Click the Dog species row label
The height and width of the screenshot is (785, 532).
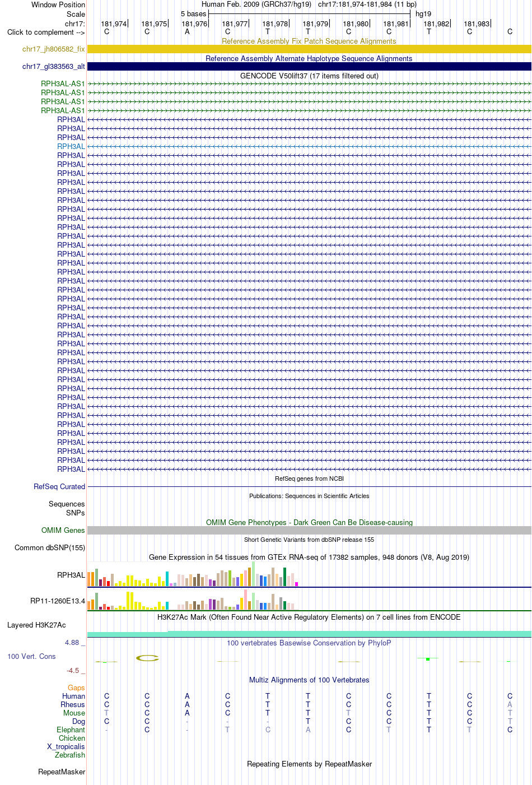78,722
